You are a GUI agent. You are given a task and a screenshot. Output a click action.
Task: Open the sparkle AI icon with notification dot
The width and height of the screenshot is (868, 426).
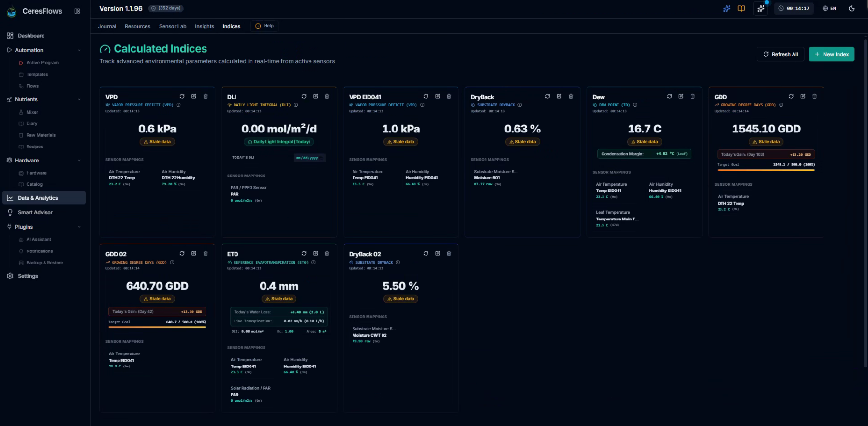(761, 8)
